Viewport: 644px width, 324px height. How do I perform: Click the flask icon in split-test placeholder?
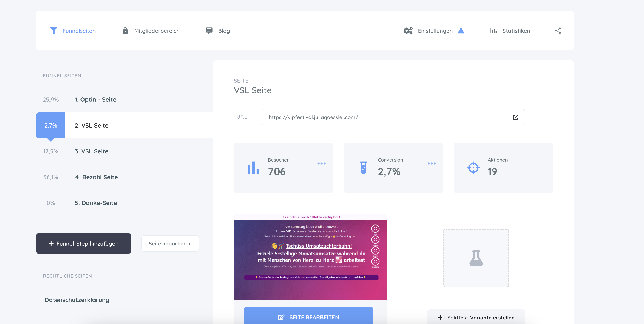[x=476, y=258]
